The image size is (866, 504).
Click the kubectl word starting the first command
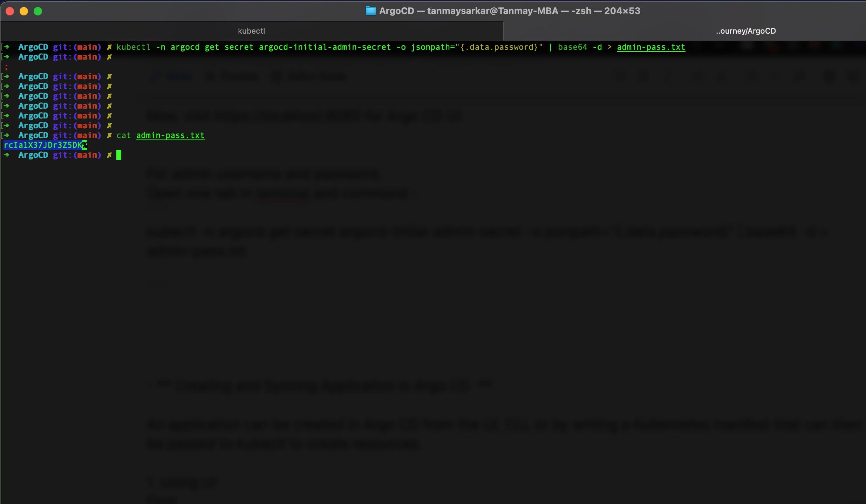pyautogui.click(x=133, y=47)
